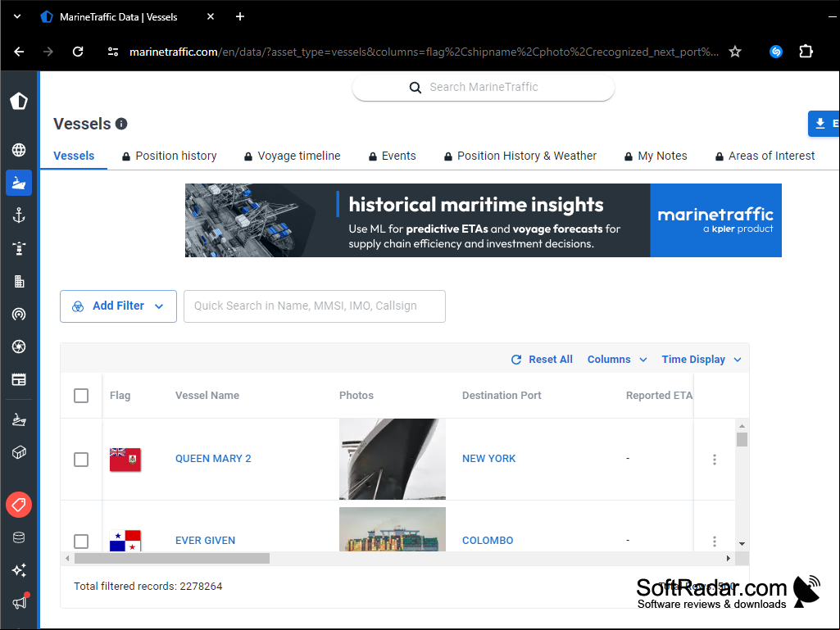Open the lighthouse icon in sidebar
This screenshot has width=840, height=630.
coord(19,248)
